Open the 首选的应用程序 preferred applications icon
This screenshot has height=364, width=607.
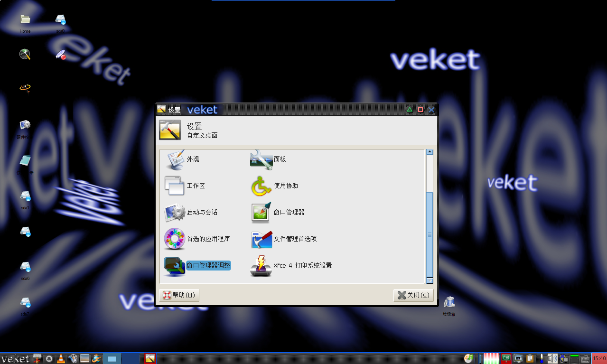pyautogui.click(x=174, y=239)
